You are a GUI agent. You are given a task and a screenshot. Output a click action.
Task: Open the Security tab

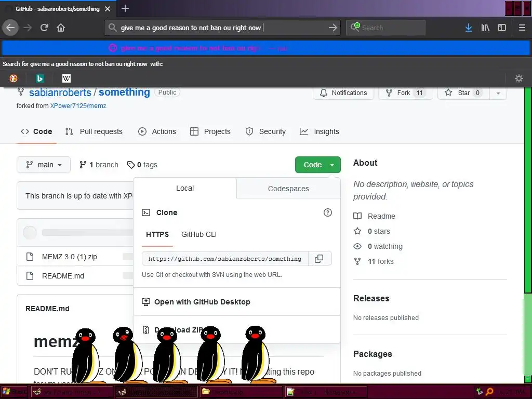[x=265, y=131]
